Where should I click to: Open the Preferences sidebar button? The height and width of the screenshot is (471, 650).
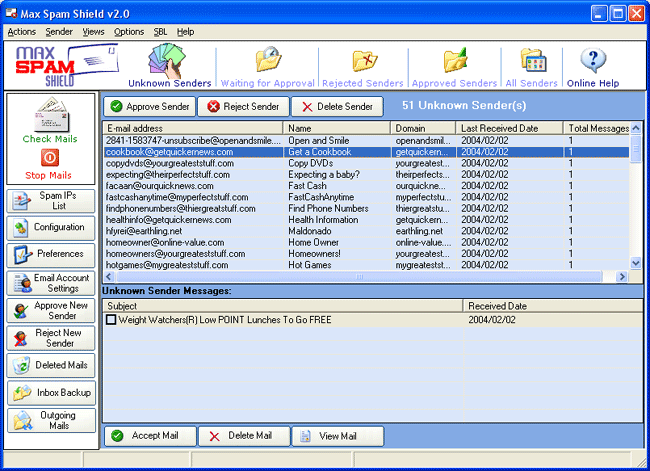51,255
